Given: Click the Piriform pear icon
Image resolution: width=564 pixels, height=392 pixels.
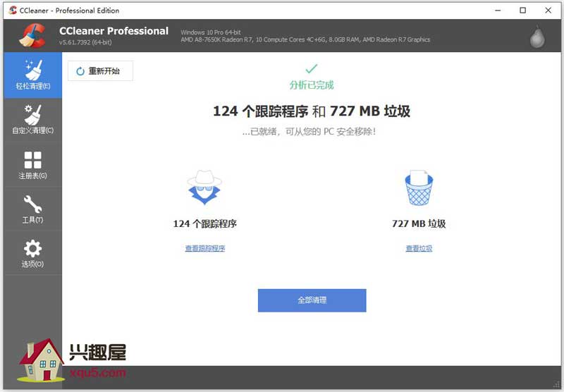Looking at the screenshot, I should (x=537, y=37).
